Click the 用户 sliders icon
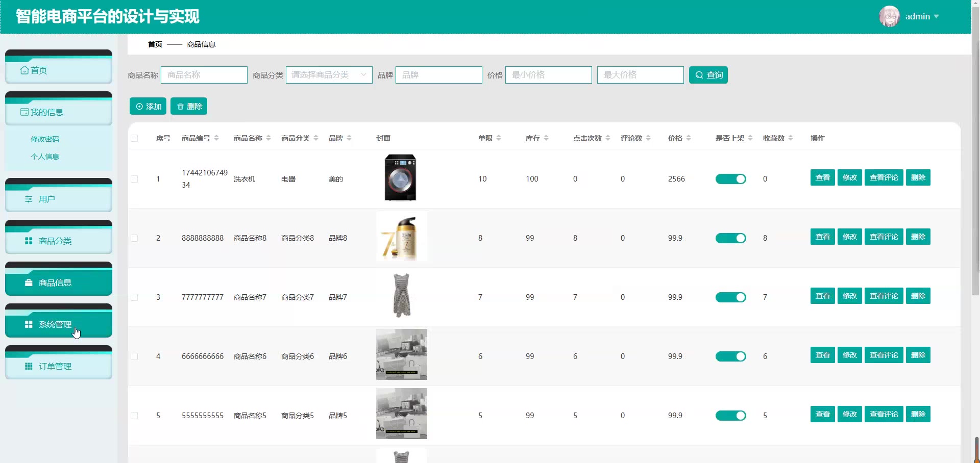This screenshot has height=463, width=980. 29,199
